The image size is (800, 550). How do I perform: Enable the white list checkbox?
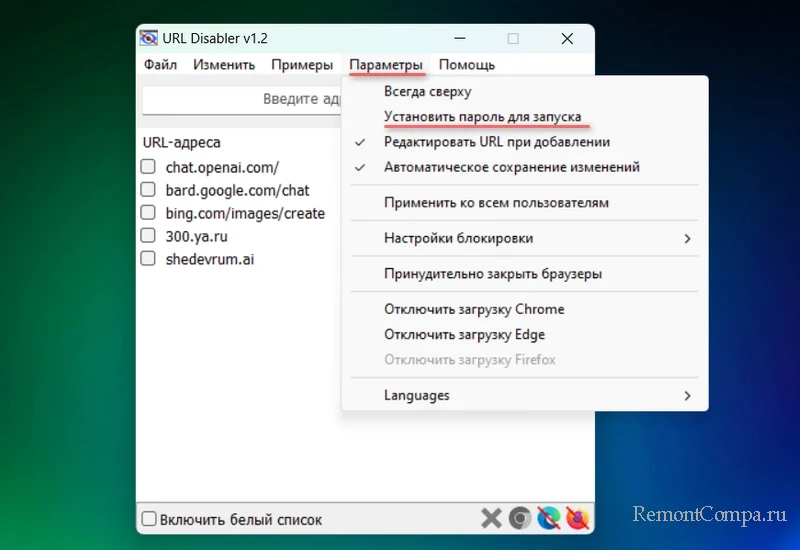(x=149, y=519)
